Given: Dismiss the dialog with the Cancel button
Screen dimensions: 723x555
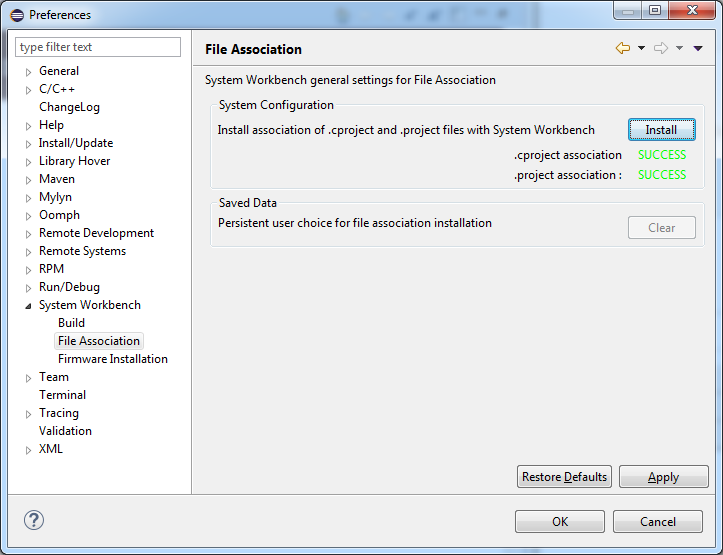Looking at the screenshot, I should [x=658, y=521].
